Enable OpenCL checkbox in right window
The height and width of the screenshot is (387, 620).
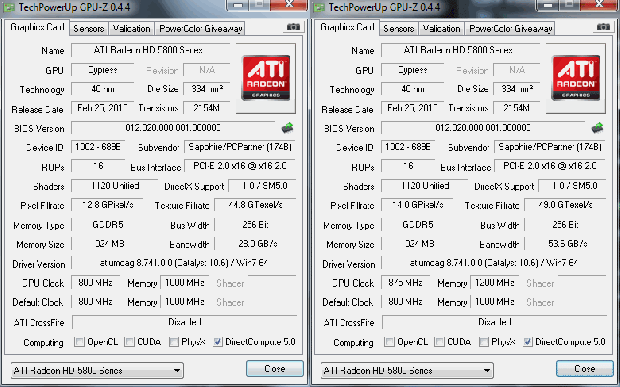pos(389,342)
